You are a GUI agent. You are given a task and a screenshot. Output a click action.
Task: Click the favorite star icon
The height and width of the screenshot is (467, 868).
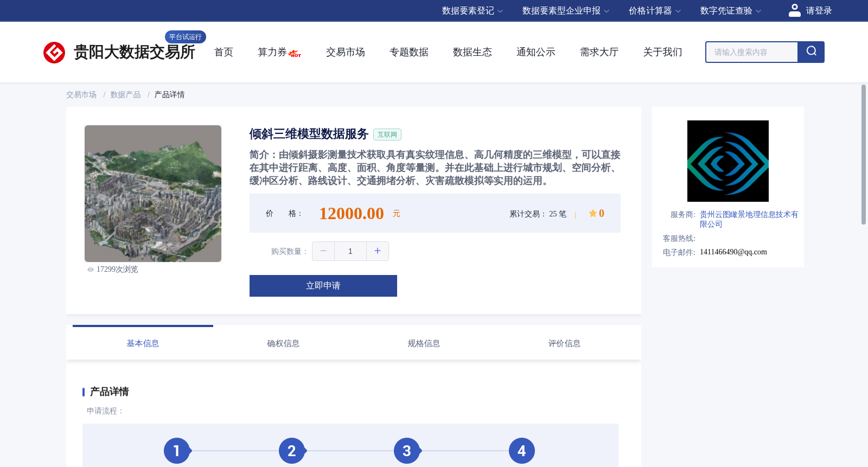(593, 213)
